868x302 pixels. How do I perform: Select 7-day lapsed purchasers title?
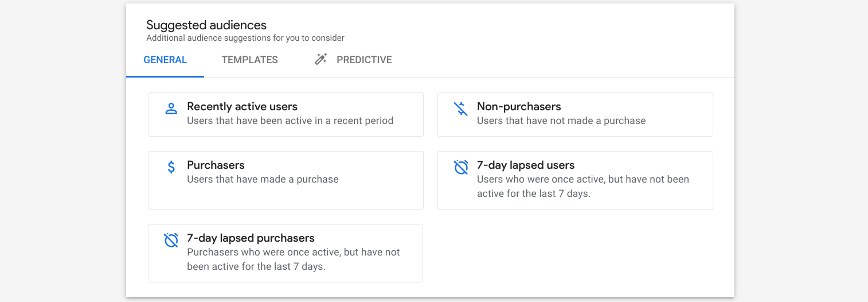coord(251,238)
